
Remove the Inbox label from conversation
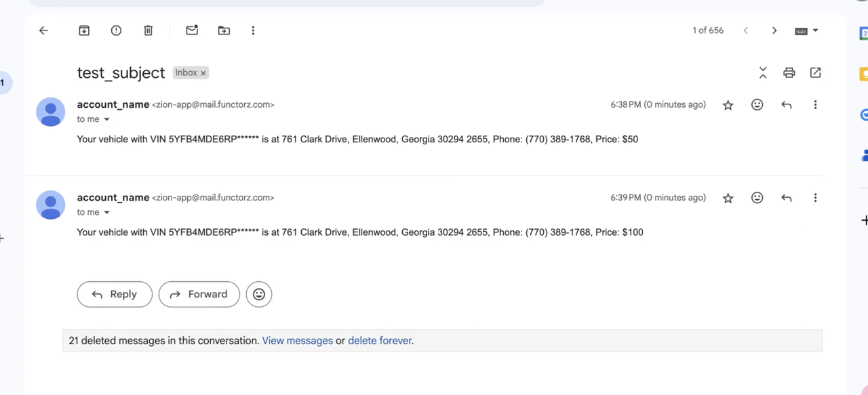(x=203, y=73)
